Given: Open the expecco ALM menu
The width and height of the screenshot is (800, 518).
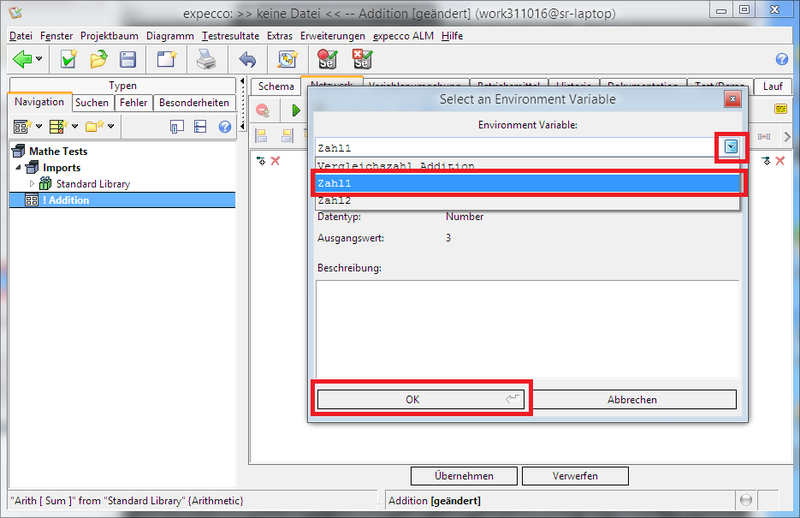Looking at the screenshot, I should (403, 36).
